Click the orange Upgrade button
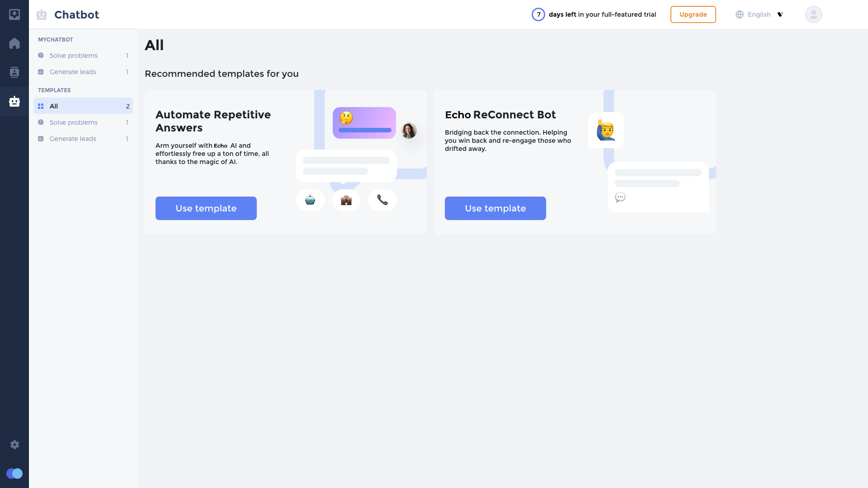The width and height of the screenshot is (868, 488). tap(693, 14)
